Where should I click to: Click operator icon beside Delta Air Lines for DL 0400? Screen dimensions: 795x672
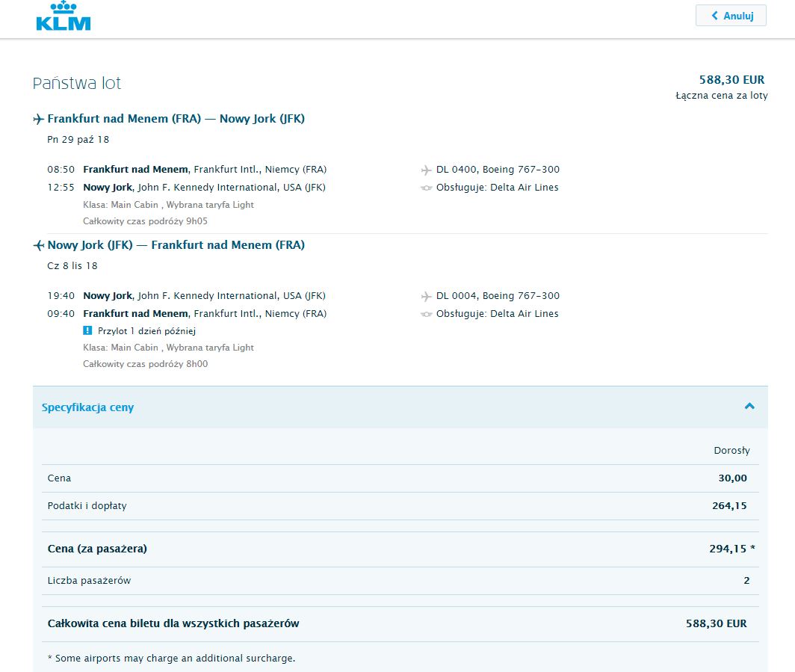[426, 188]
